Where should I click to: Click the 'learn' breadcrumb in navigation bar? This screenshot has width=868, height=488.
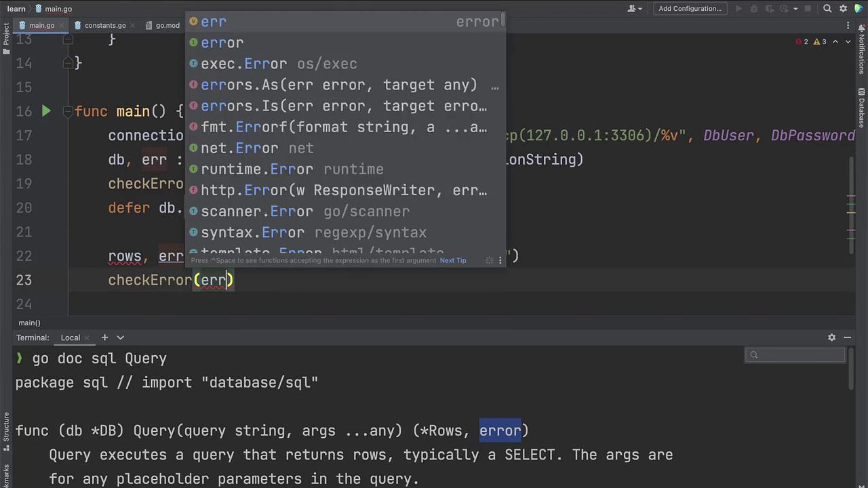pos(16,9)
